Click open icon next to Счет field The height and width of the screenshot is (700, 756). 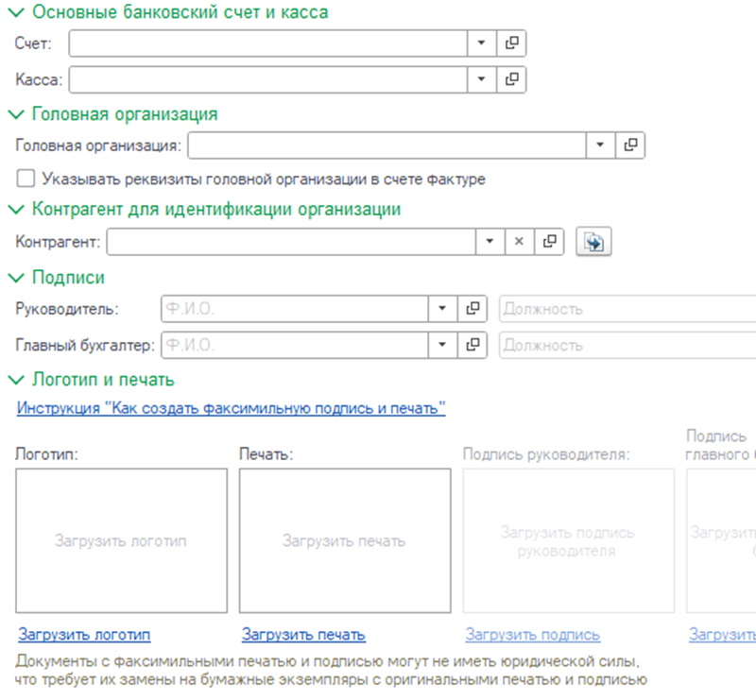(511, 43)
